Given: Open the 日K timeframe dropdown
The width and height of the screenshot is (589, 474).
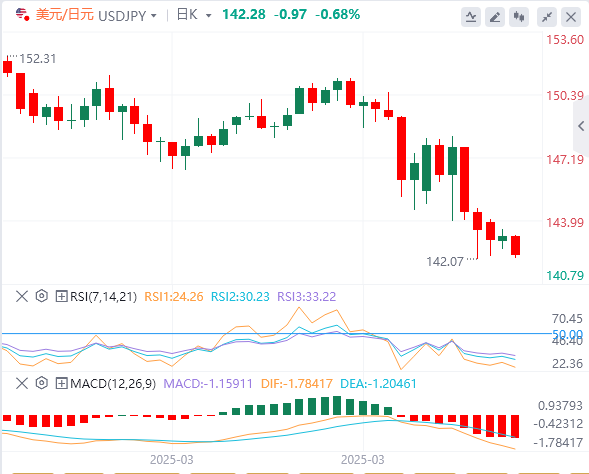Looking at the screenshot, I should click(x=194, y=15).
